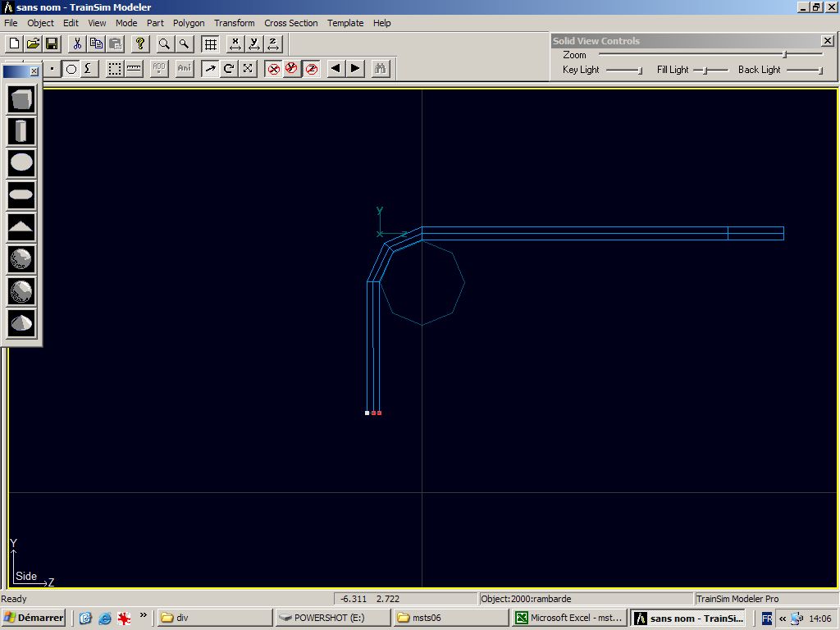Click the Fill Light slider handle
This screenshot has height=630, width=840.
click(x=705, y=71)
